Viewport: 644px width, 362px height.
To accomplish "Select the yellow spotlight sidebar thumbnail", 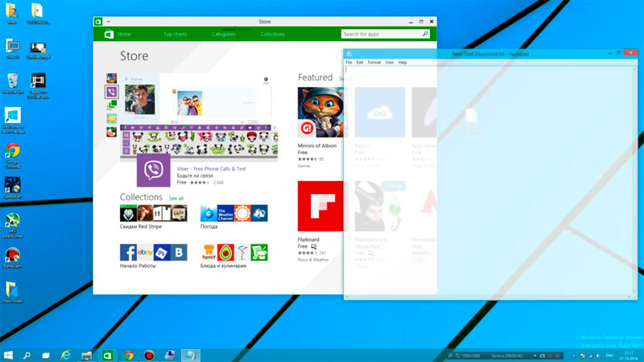I will pyautogui.click(x=111, y=119).
